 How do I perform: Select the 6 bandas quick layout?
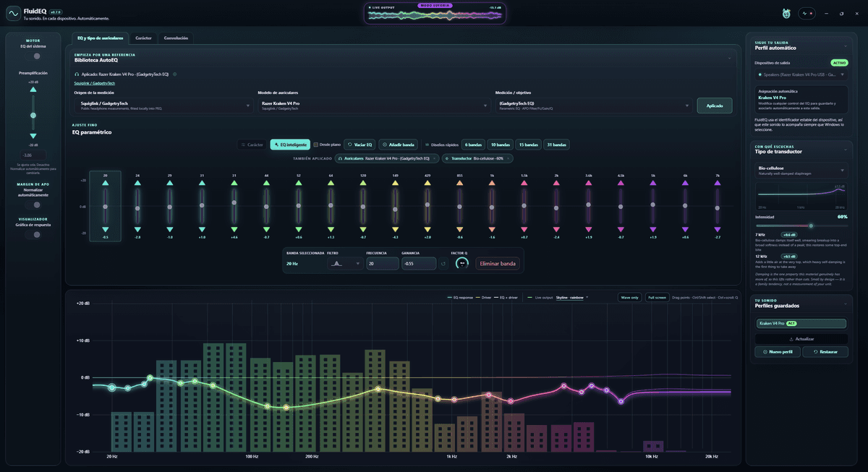[x=473, y=145]
